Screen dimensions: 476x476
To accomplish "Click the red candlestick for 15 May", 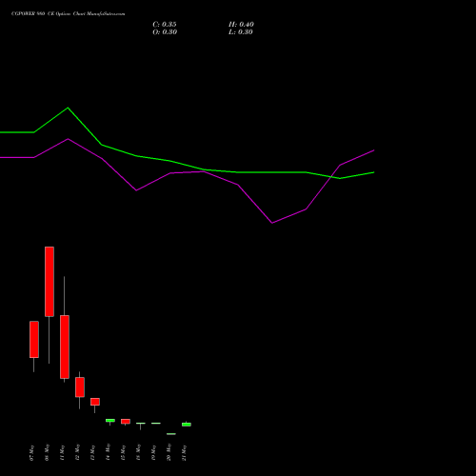I will pos(126,422).
